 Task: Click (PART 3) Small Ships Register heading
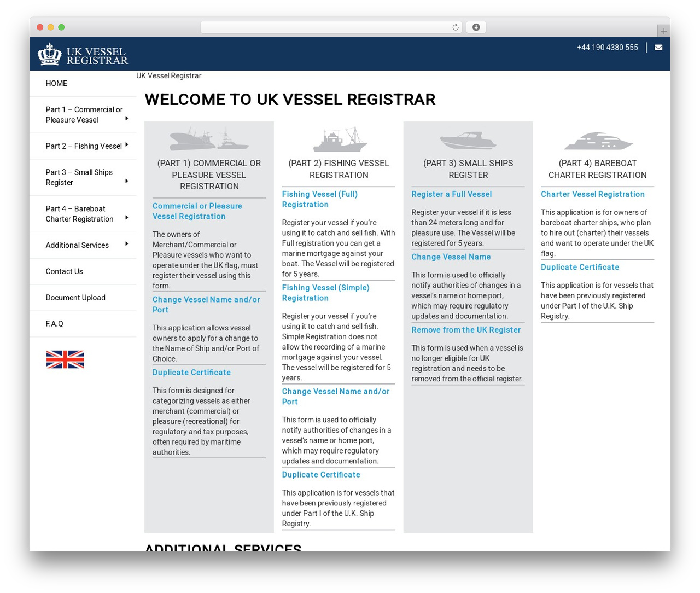(x=468, y=169)
